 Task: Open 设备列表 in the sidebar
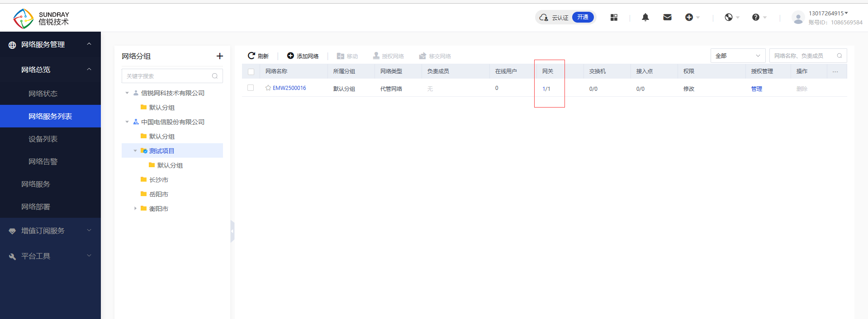43,139
